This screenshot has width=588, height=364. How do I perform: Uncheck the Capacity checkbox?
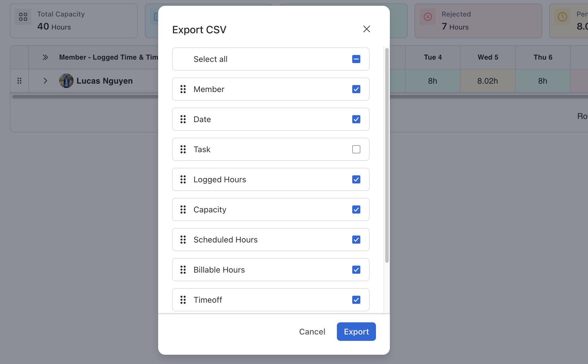[356, 209]
